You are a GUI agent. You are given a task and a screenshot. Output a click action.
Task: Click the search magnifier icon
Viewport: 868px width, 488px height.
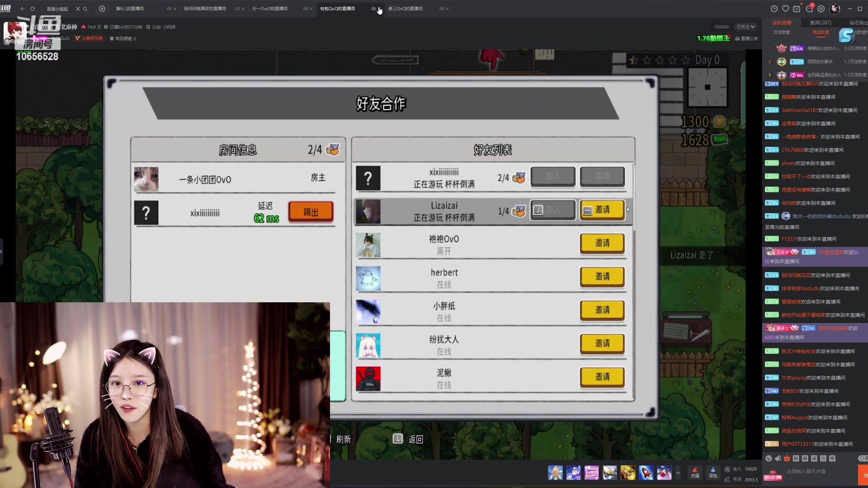click(x=85, y=9)
